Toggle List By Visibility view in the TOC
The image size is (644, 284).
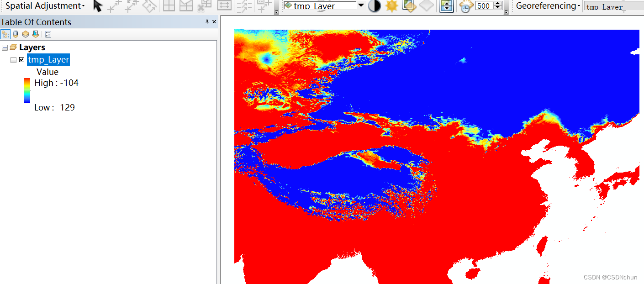click(x=25, y=34)
